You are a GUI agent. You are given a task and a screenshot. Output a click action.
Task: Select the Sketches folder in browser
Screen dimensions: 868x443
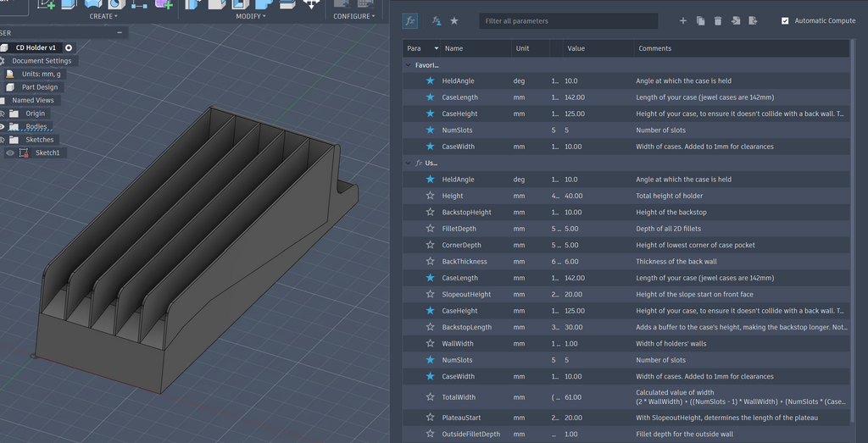(x=39, y=140)
